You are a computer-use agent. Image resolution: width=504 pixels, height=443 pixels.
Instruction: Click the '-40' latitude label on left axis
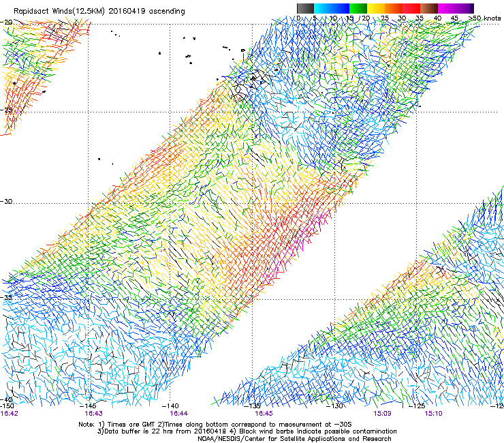[x=6, y=400]
